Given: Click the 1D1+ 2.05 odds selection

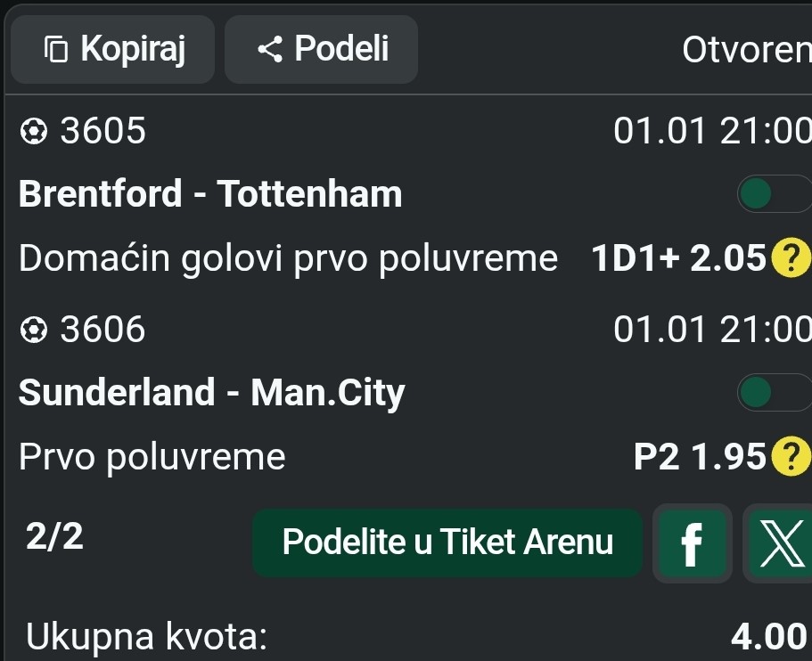Looking at the screenshot, I should [x=677, y=259].
